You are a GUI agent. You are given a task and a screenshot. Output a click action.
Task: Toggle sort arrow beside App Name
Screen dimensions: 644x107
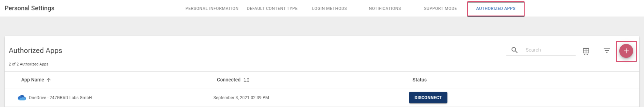(49, 80)
